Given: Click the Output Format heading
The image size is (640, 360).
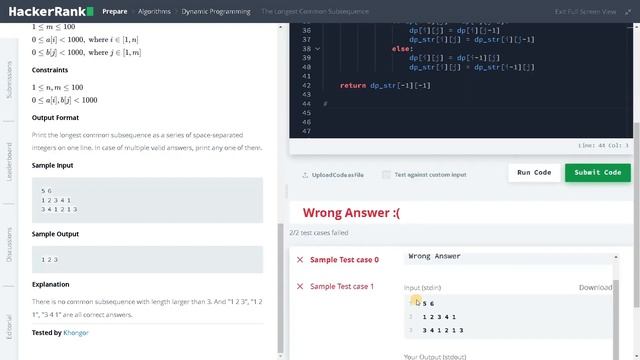Looking at the screenshot, I should (55, 118).
